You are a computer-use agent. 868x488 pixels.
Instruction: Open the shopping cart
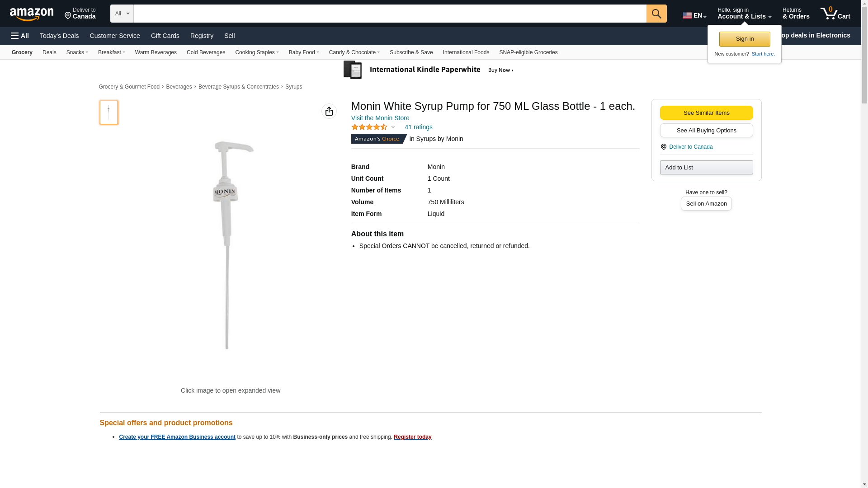tap(835, 14)
